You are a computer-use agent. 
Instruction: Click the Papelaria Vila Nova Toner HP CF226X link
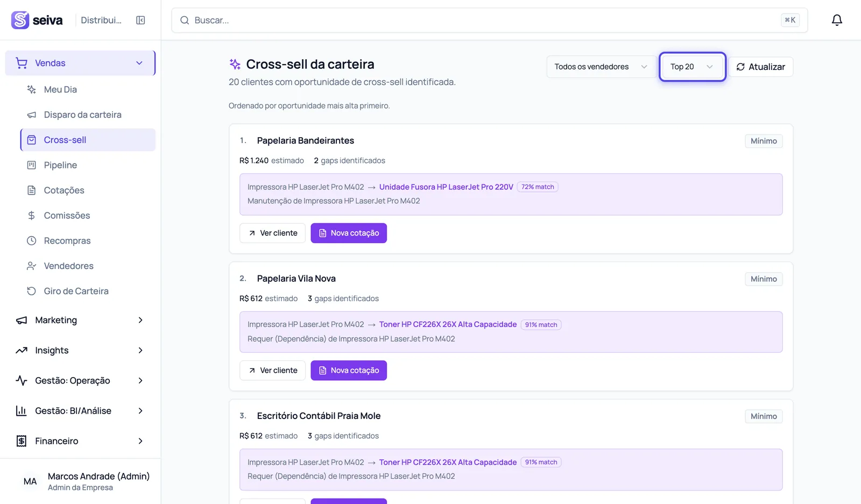[x=448, y=324]
